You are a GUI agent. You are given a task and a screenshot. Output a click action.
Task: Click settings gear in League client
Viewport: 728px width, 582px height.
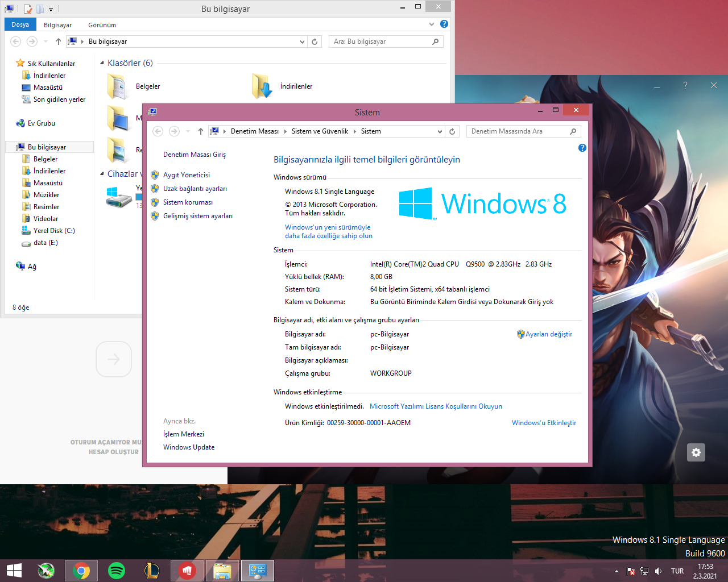[x=696, y=452]
